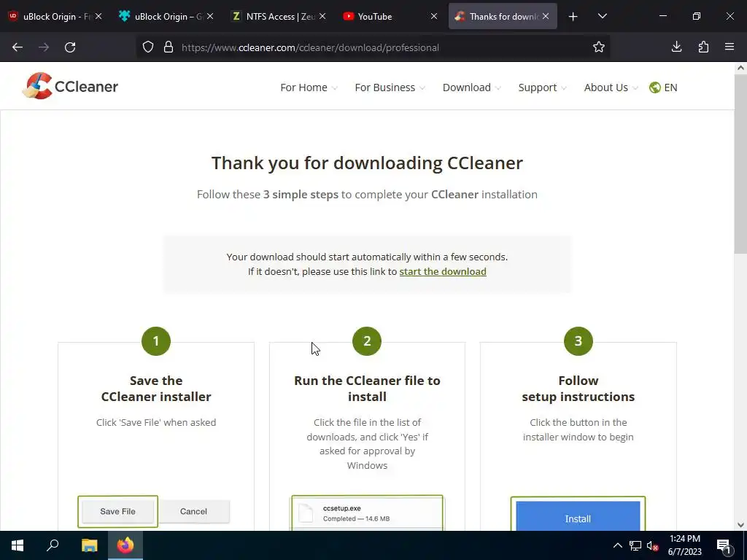Click the taskbar clock and date
747x560 pixels.
pos(684,545)
